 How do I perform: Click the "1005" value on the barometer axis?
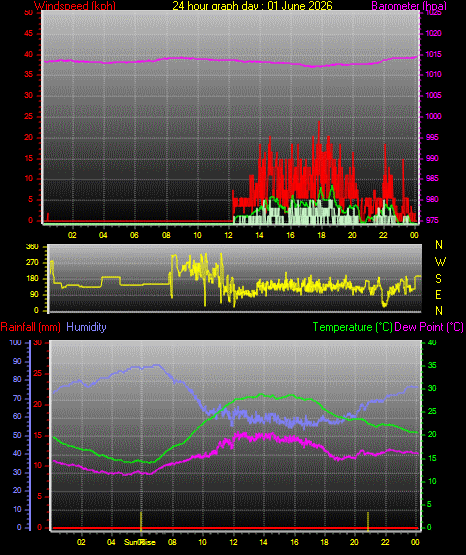point(433,95)
